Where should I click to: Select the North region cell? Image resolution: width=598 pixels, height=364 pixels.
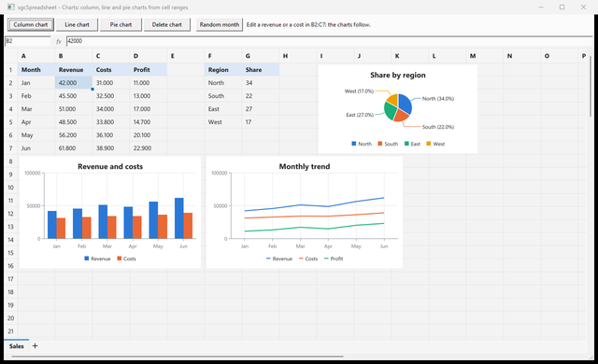tap(222, 83)
